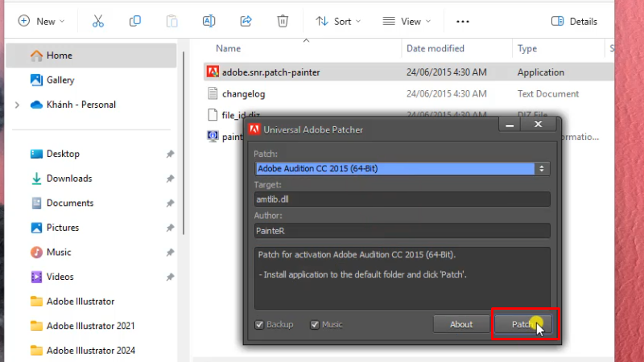Viewport: 644px width, 362px height.
Task: Minimize the Universal Adobe Patcher window
Action: click(x=510, y=125)
